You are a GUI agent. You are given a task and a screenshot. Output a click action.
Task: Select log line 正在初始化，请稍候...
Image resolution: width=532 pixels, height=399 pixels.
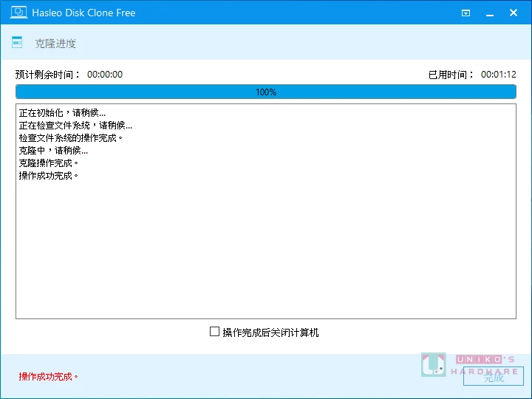point(62,112)
